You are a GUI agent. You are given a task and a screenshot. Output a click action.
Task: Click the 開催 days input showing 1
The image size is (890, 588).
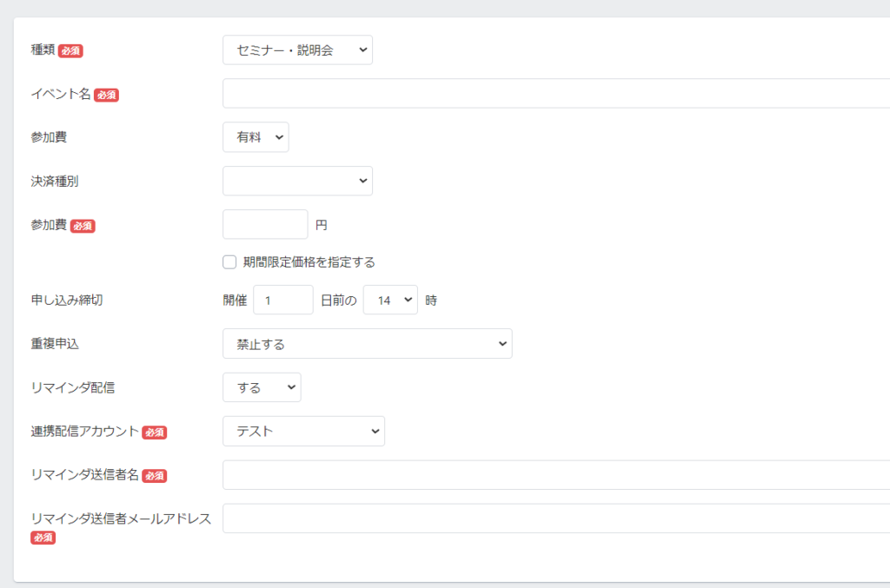(283, 300)
